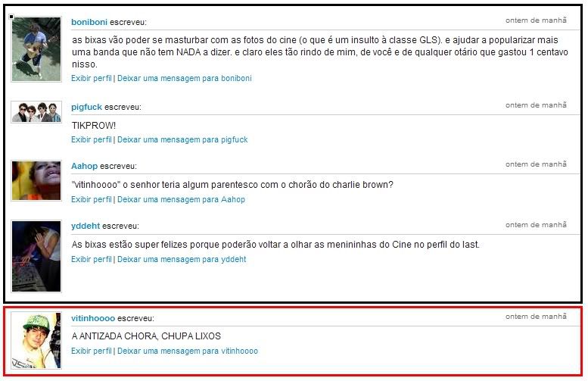Click pigfuck's group photo avatar
Viewport: 588px width, 381px height.
pos(36,112)
